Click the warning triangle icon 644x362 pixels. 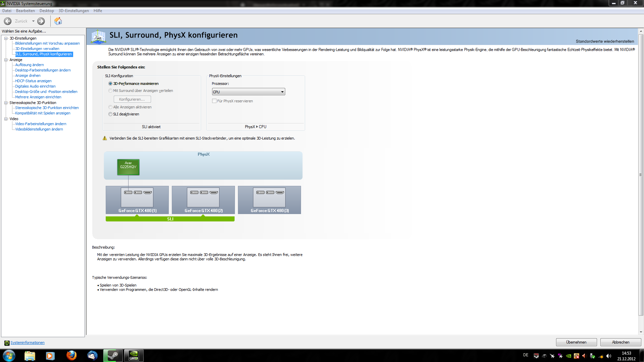point(105,138)
